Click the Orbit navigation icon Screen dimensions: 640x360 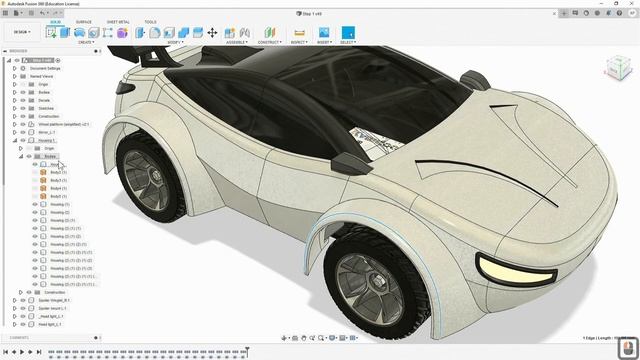284,338
